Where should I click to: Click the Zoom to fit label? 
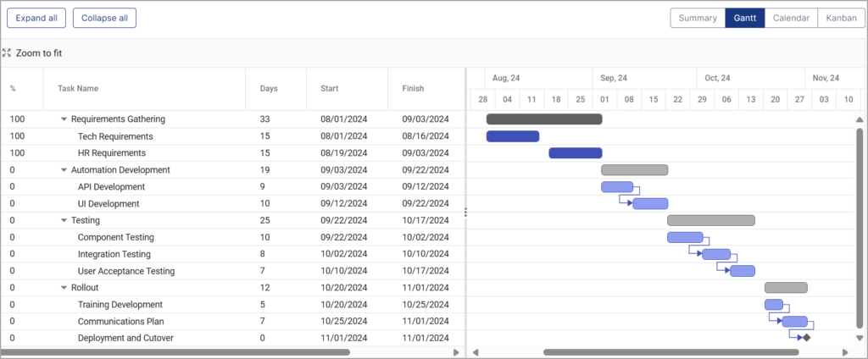39,53
